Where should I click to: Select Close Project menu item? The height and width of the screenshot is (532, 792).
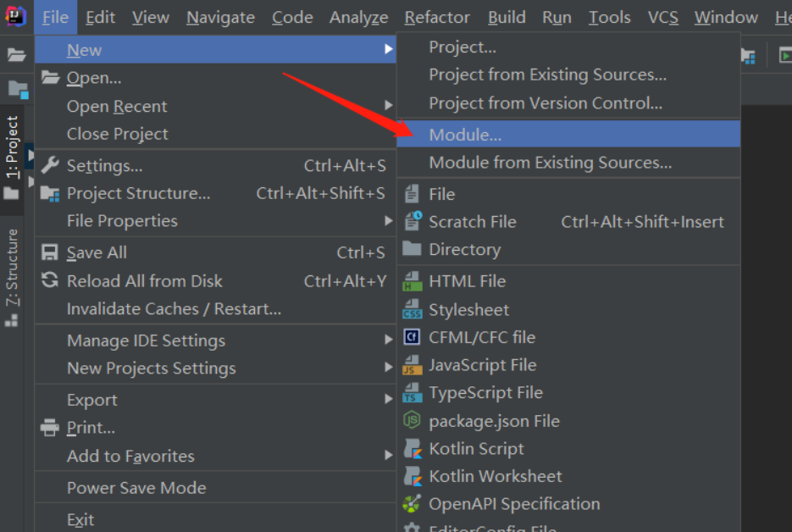pyautogui.click(x=215, y=134)
